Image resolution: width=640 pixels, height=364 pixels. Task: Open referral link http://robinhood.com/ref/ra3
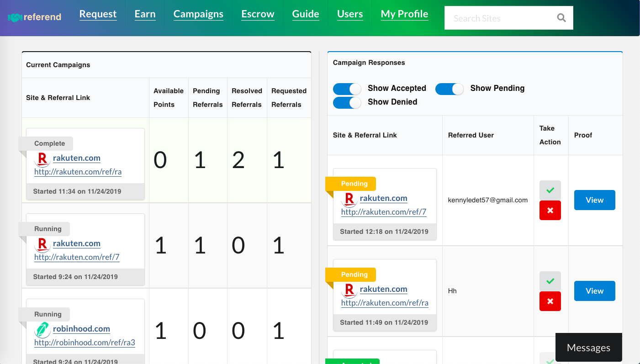point(85,343)
